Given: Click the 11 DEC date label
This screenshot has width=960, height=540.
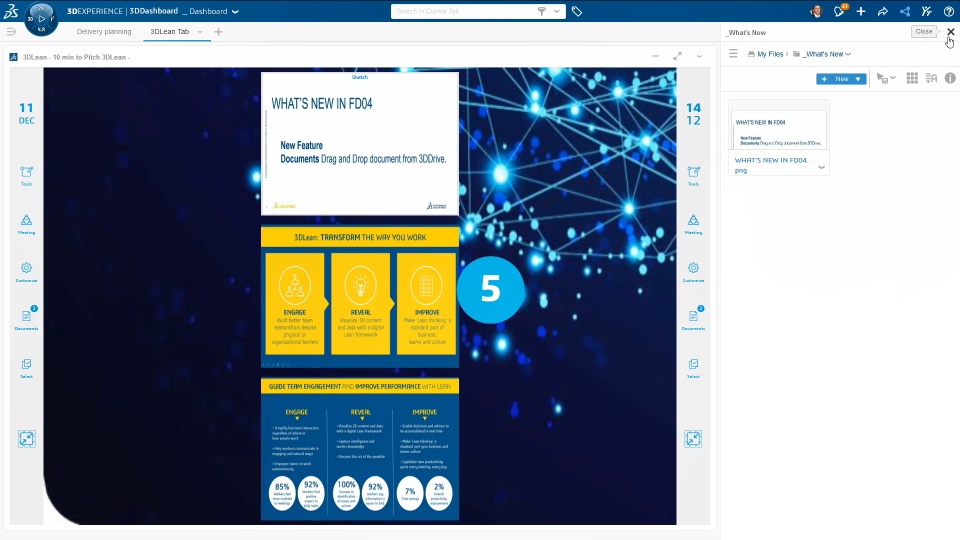Looking at the screenshot, I should [26, 113].
